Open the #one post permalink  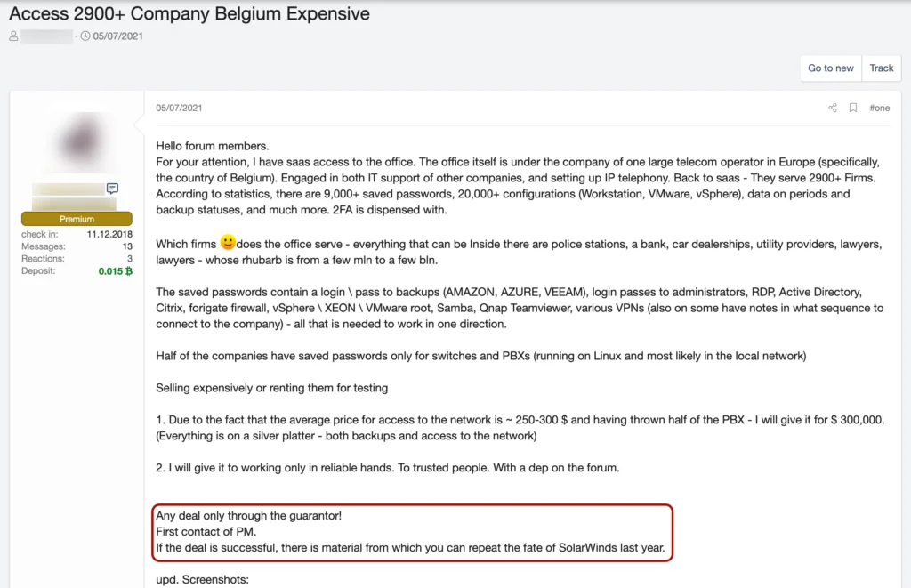[879, 108]
